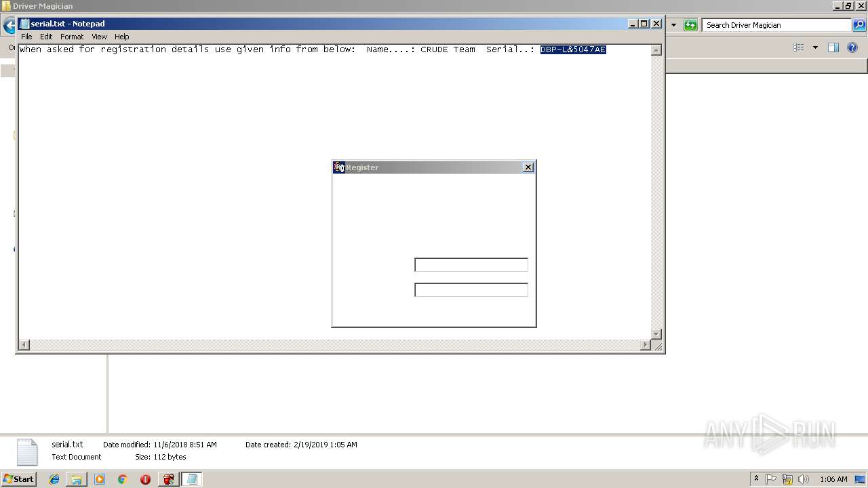Open Explorer help with question mark icon

coord(853,47)
